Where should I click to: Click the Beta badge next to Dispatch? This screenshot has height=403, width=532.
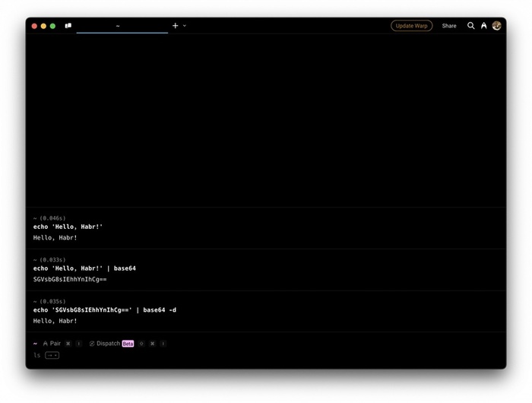click(128, 344)
